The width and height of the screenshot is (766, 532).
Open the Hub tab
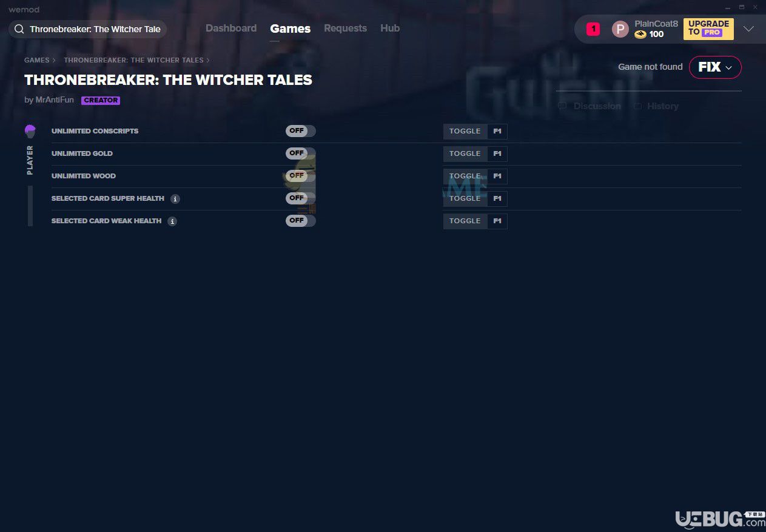390,29
